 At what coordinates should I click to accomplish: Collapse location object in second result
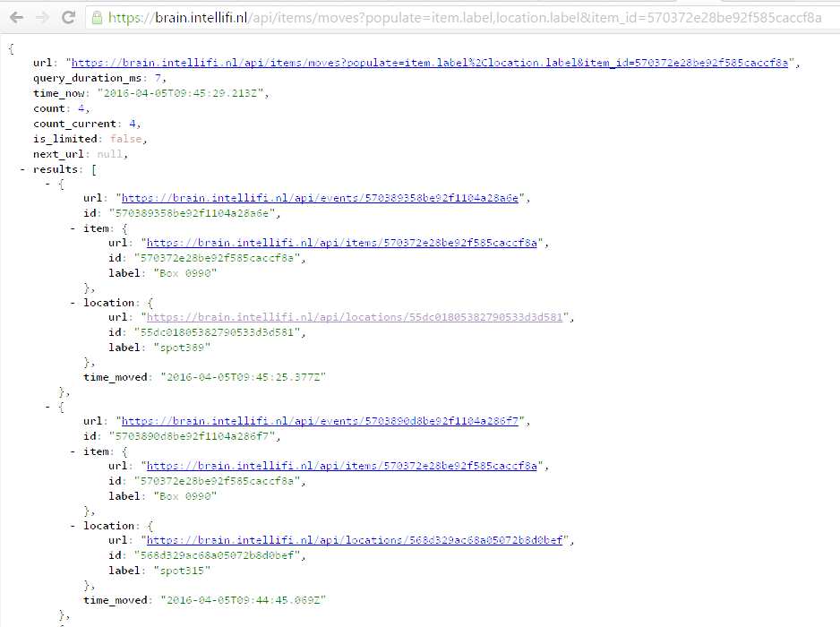tap(73, 526)
